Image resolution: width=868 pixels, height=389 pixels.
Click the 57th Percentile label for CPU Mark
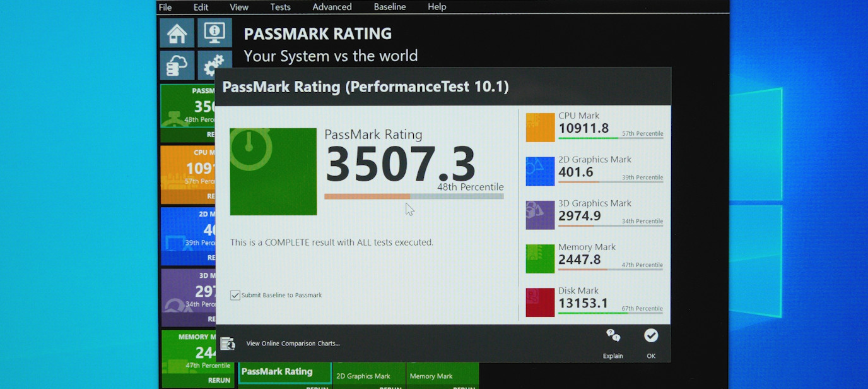coord(642,134)
